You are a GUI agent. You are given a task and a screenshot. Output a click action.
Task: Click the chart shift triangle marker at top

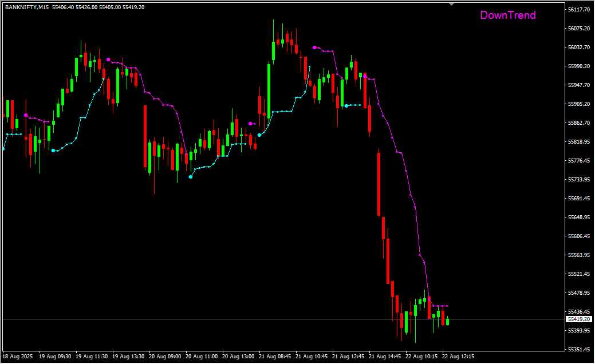452,4
